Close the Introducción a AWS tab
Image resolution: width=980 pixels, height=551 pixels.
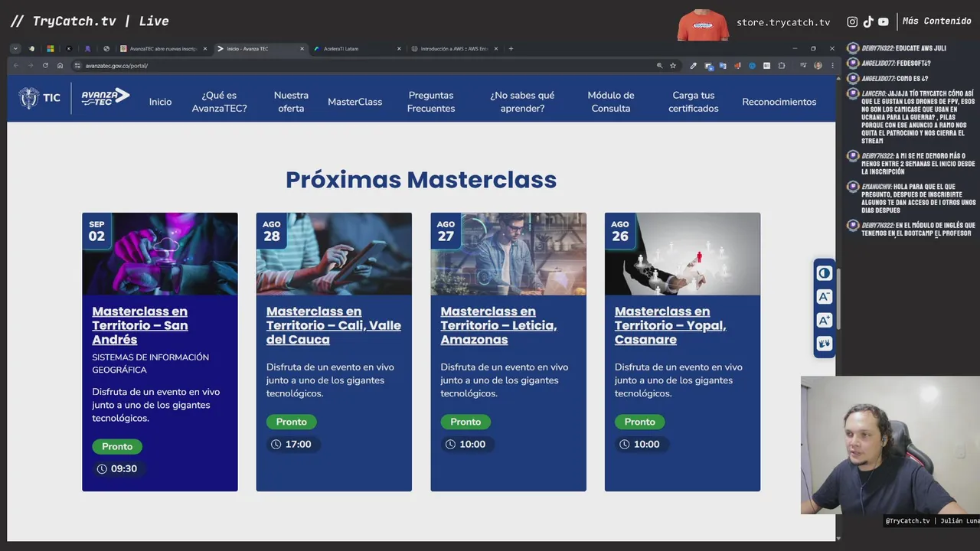tap(496, 49)
